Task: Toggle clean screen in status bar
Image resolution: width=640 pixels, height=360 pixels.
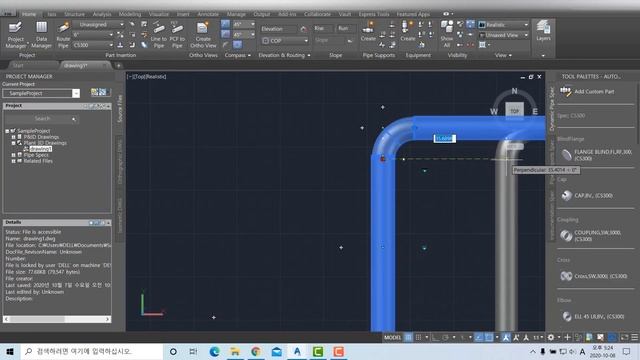Action: pyautogui.click(x=625, y=338)
